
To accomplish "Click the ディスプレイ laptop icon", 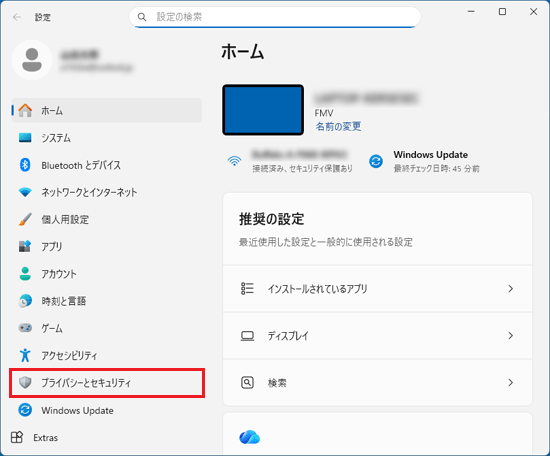I will click(x=247, y=336).
